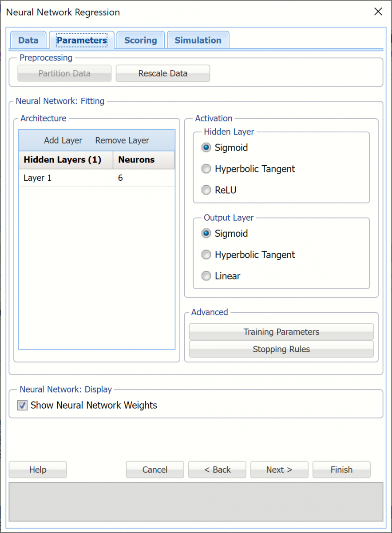Image resolution: width=392 pixels, height=533 pixels.
Task: Remove the selected layer
Action: pos(122,140)
